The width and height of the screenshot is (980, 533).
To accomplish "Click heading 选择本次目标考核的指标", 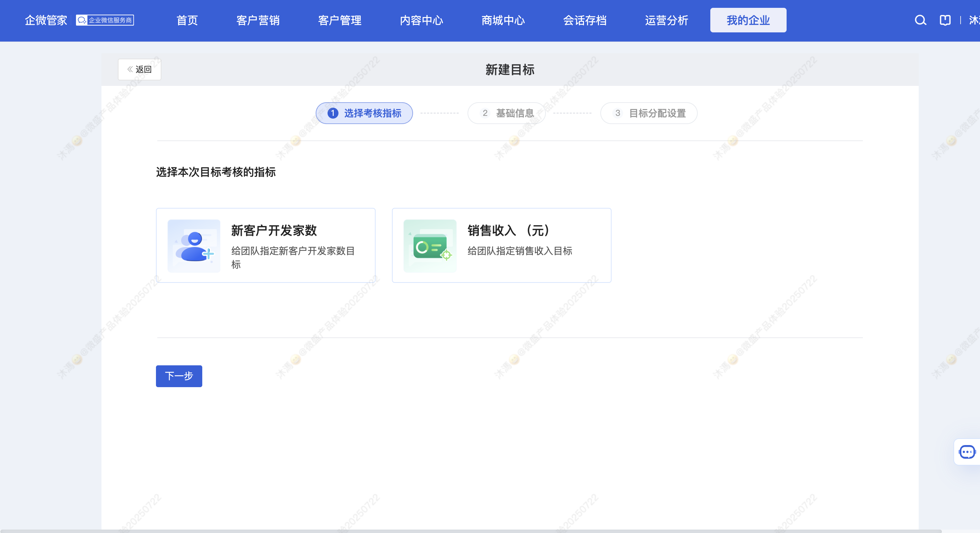I will pyautogui.click(x=216, y=172).
